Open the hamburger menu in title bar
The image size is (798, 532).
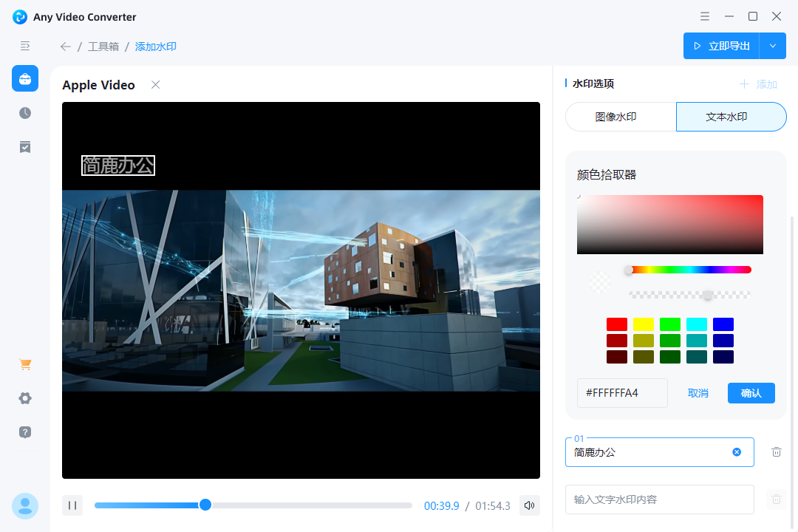(705, 16)
